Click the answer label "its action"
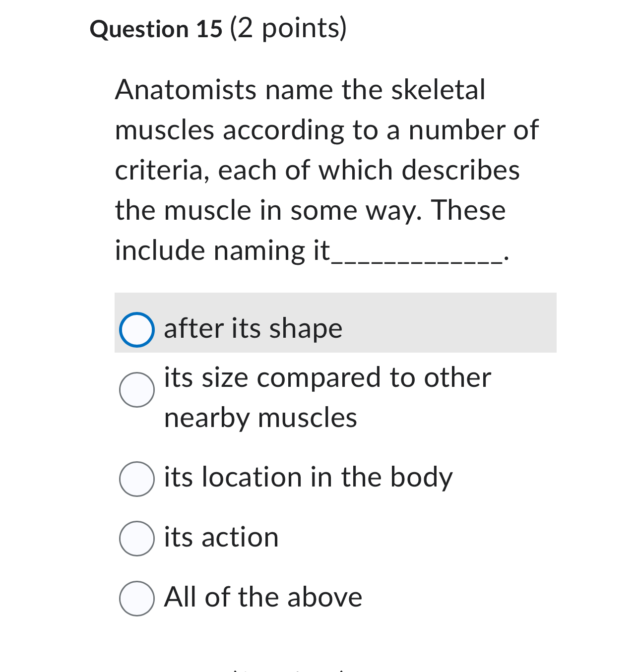Viewport: 637px width, 672px height. pos(222,537)
